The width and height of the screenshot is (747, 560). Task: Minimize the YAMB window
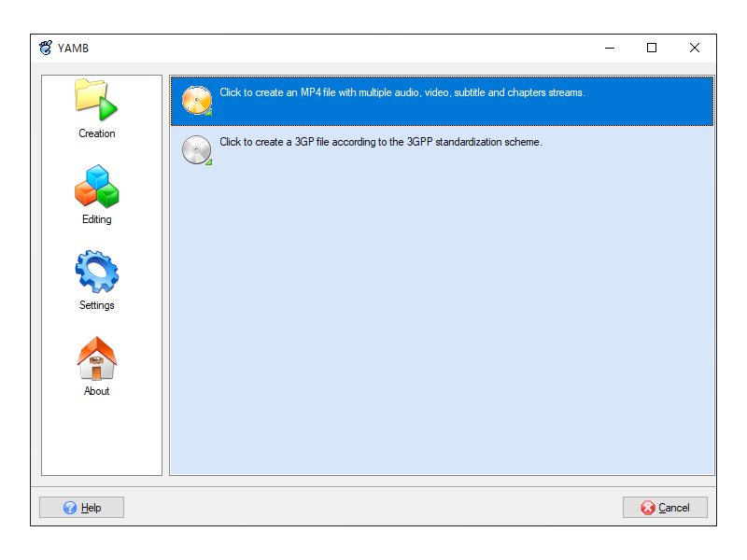[x=610, y=48]
